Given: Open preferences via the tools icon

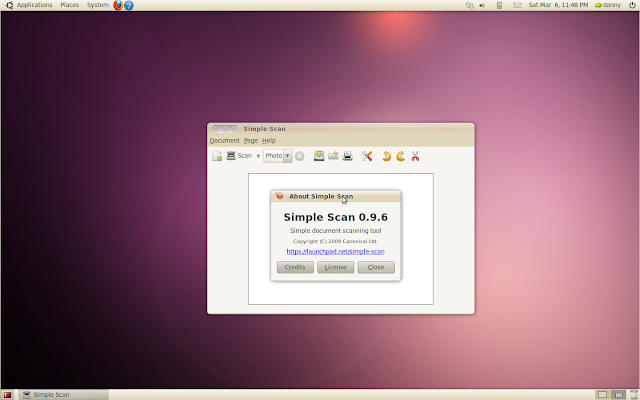Looking at the screenshot, I should [x=367, y=156].
